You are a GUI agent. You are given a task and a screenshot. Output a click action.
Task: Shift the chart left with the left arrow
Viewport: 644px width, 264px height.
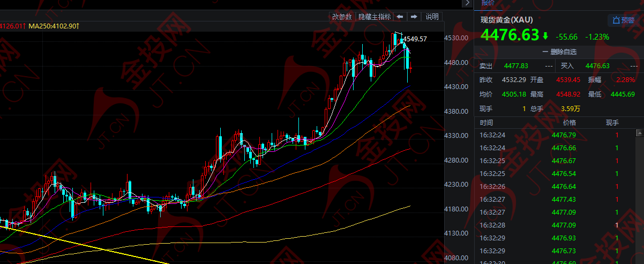[400, 17]
